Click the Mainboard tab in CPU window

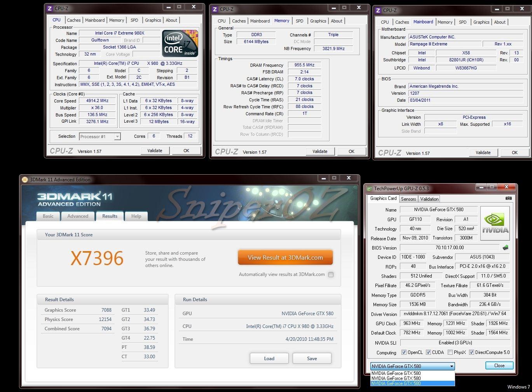[95, 20]
